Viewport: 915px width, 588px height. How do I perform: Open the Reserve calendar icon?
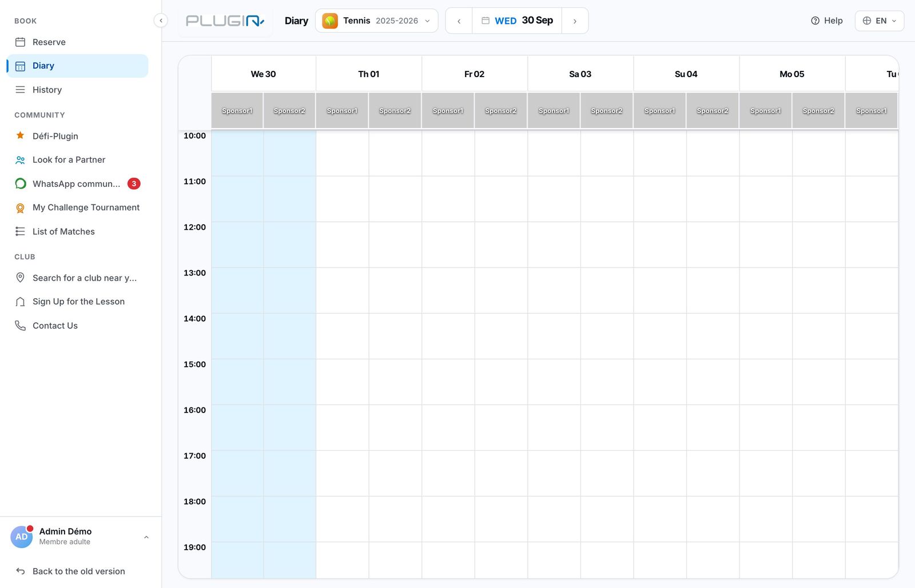[20, 42]
